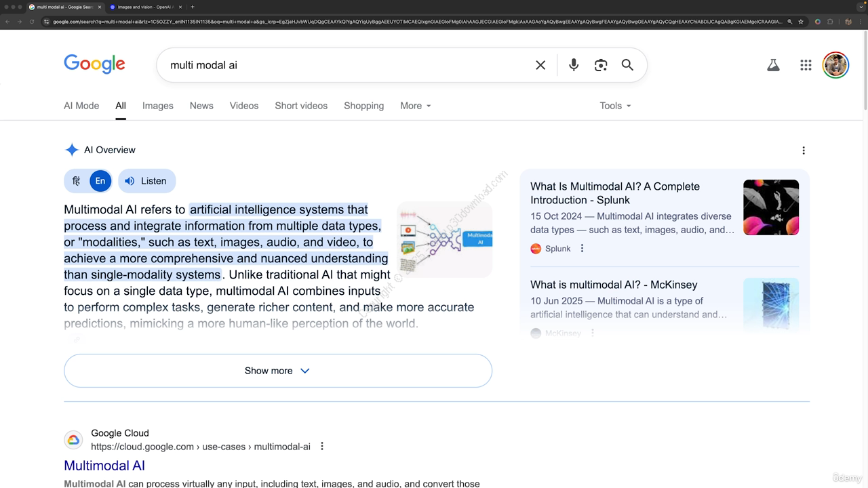Viewport: 868px width, 488px height.
Task: Switch to Images results tab
Action: pyautogui.click(x=158, y=106)
